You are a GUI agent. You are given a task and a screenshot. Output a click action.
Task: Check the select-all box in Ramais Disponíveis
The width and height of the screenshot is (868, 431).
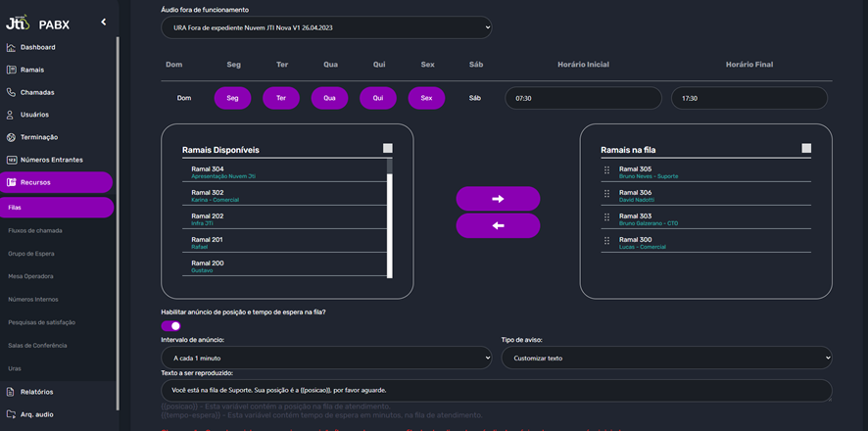(x=388, y=149)
